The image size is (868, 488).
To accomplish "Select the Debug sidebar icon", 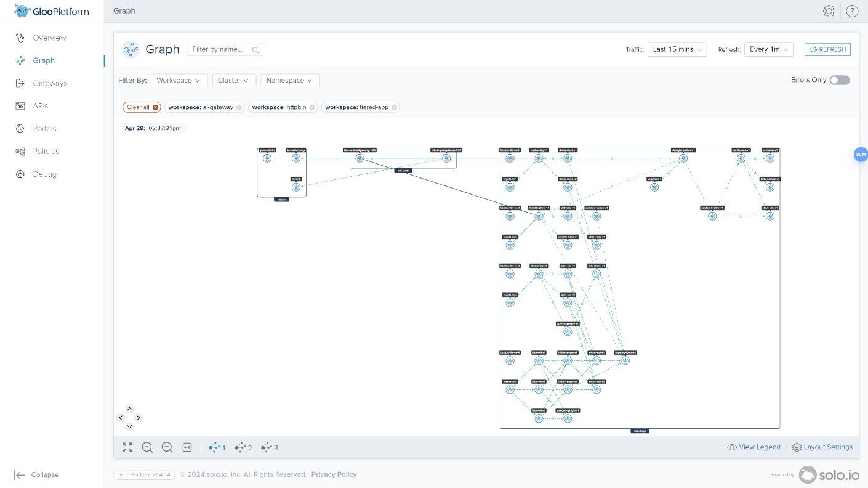I will click(20, 174).
